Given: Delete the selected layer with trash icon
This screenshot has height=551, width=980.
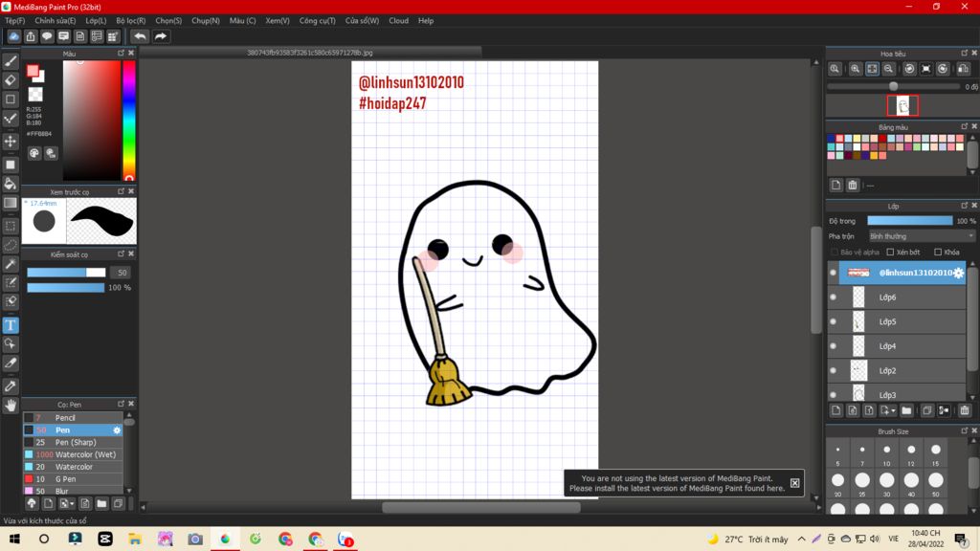Looking at the screenshot, I should click(x=965, y=410).
